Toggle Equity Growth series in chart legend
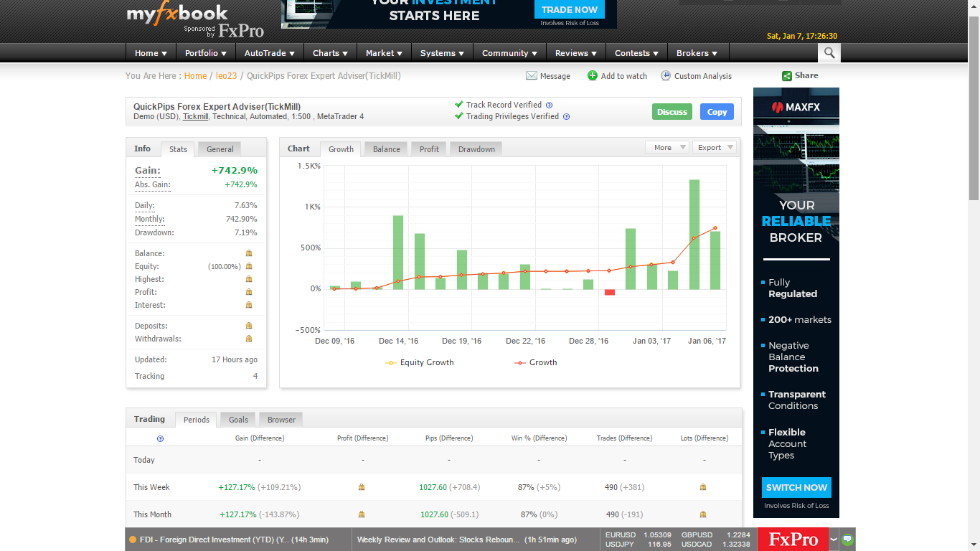Image resolution: width=980 pixels, height=551 pixels. 420,363
